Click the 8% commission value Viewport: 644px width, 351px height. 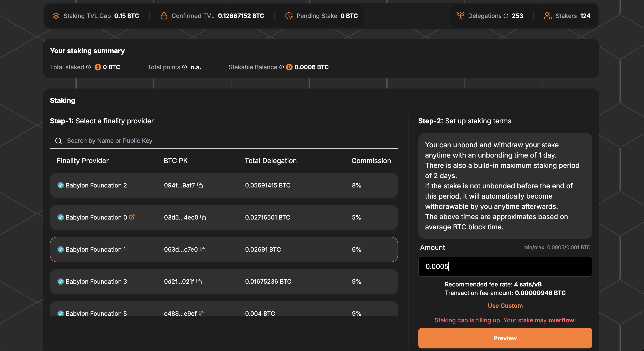click(x=357, y=185)
